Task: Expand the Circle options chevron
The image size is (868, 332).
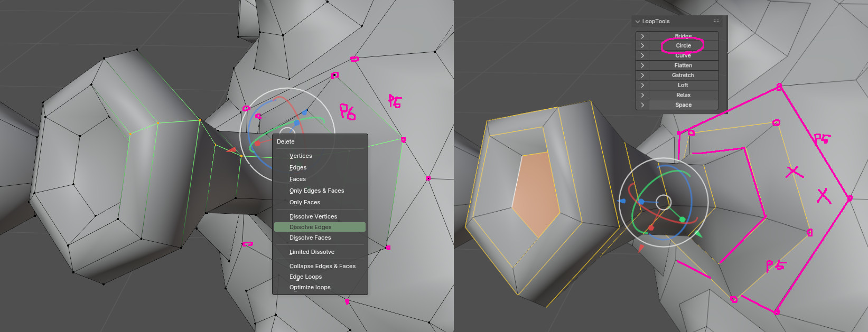Action: coord(642,45)
